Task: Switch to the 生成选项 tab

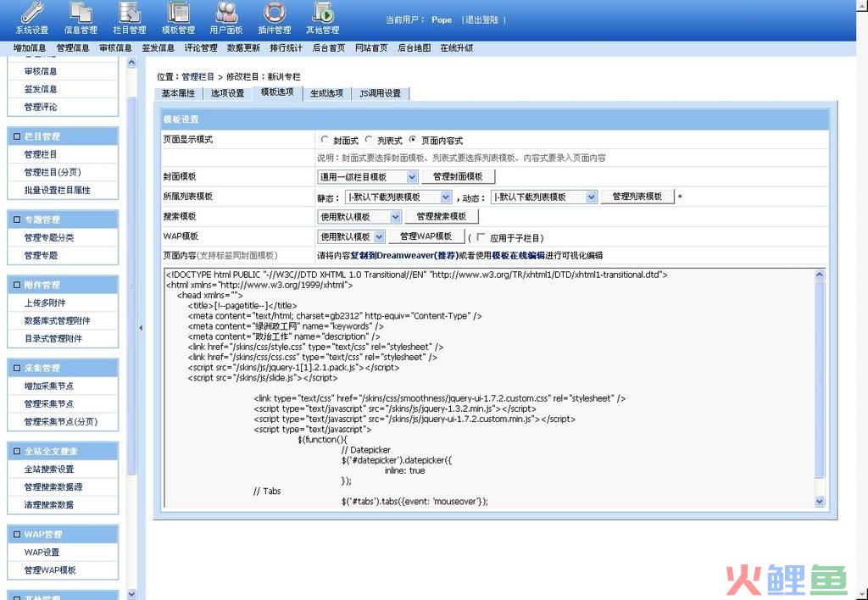Action: (x=326, y=93)
